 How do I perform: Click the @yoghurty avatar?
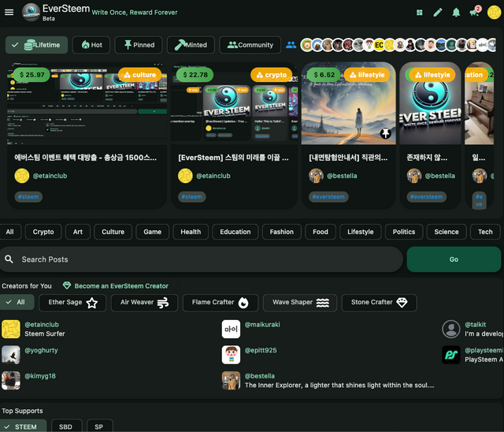click(x=10, y=355)
